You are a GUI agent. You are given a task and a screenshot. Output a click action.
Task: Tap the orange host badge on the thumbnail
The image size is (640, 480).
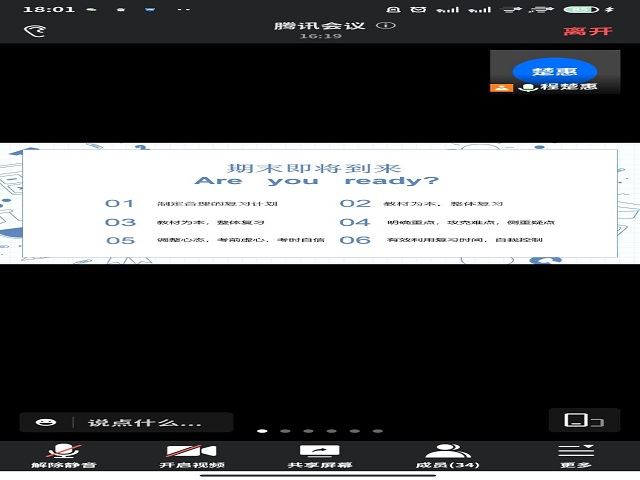point(501,88)
